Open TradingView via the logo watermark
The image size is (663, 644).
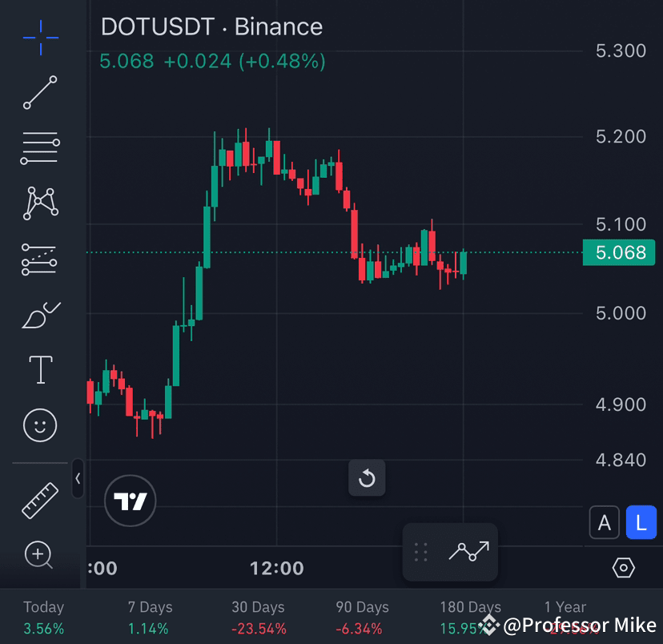pyautogui.click(x=130, y=501)
